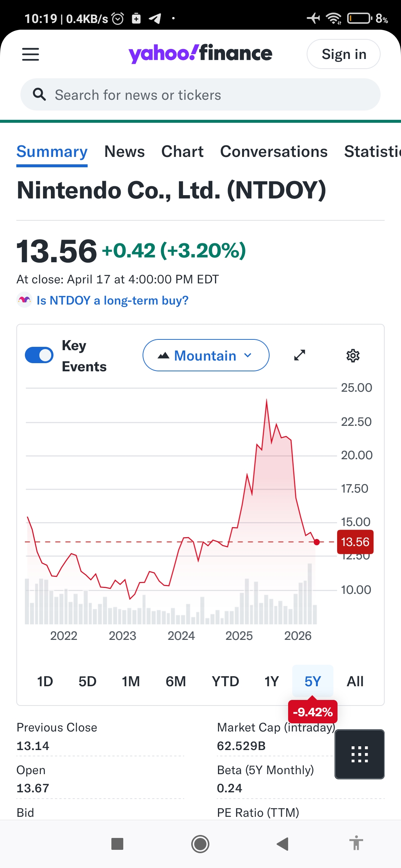Focus the news or tickers search field
Image resolution: width=401 pixels, height=868 pixels.
coord(200,95)
